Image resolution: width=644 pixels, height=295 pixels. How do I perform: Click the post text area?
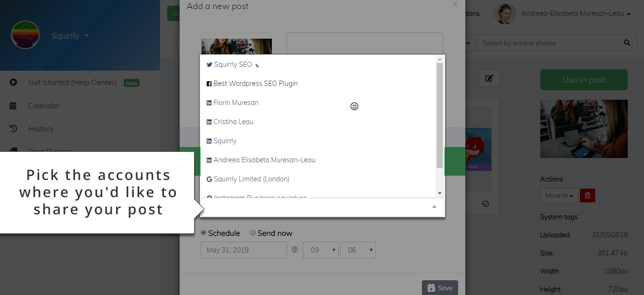click(365, 44)
